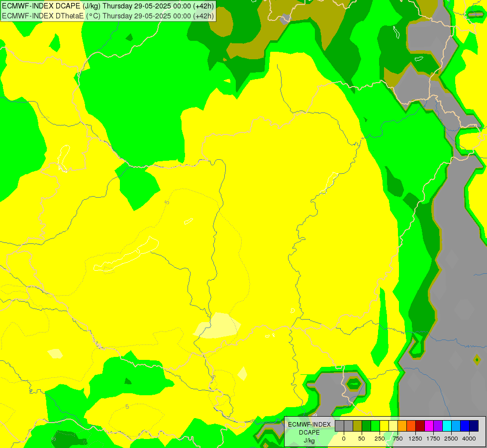Click the cyan legend swatch
Image resolution: width=487 pixels, height=448 pixels.
click(447, 426)
